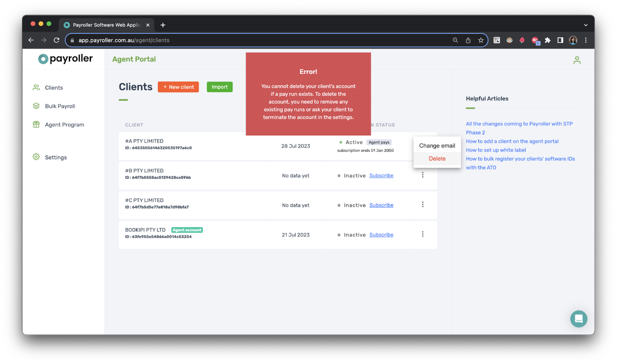Viewport: 617px width, 364px height.
Task: Open 'How to set up white label' article
Action: coord(496,150)
